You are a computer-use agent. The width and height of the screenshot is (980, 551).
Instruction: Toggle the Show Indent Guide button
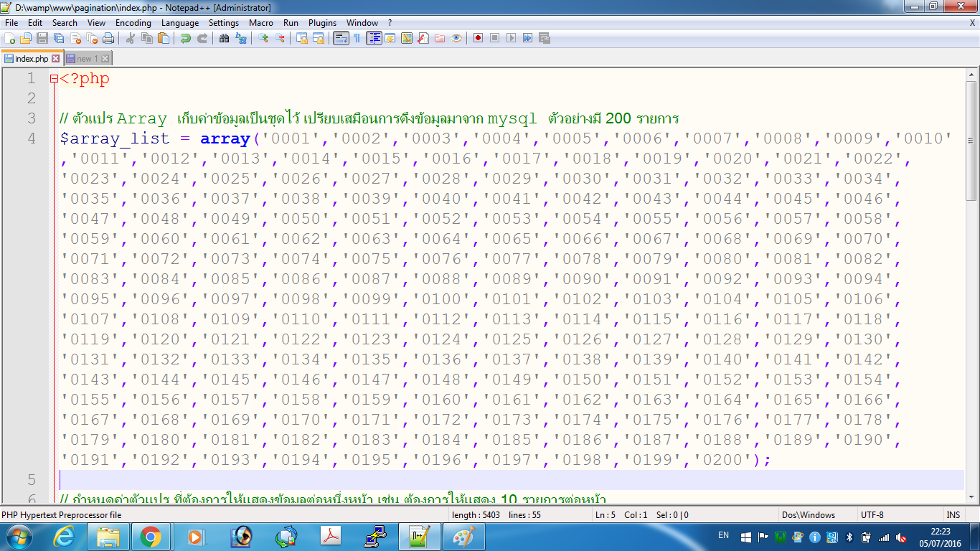point(374,38)
